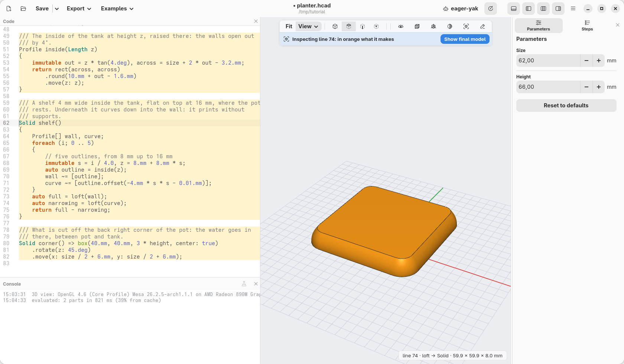
Task: Expand the Export dropdown menu
Action: point(79,9)
